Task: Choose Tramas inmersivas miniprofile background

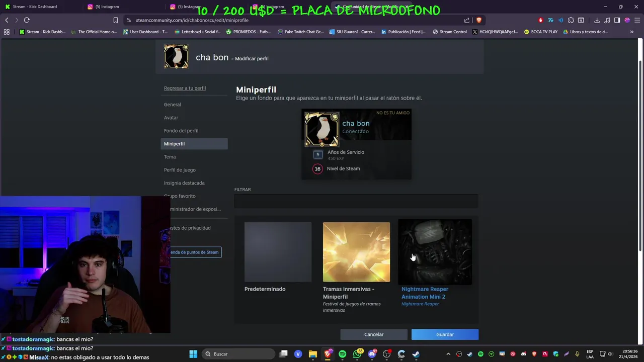Action: coord(356,252)
